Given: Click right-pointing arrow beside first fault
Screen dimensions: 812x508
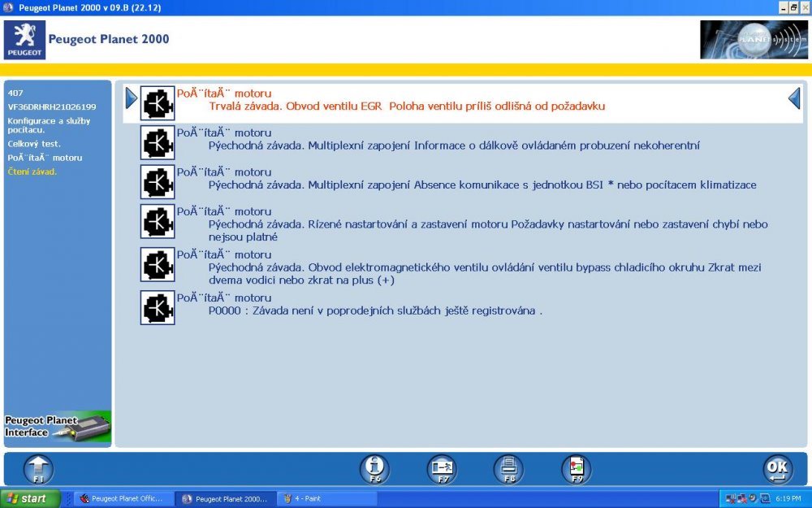Looking at the screenshot, I should (132, 98).
